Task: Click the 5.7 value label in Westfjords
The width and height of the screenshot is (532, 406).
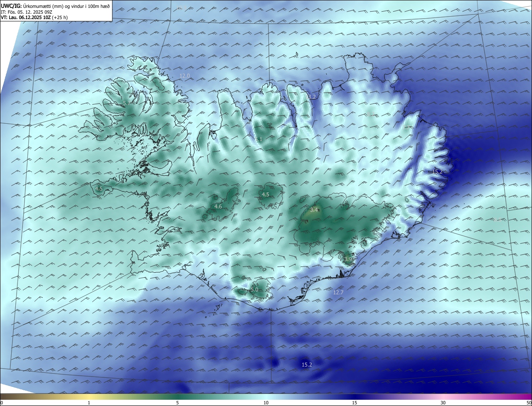Action: coord(126,103)
